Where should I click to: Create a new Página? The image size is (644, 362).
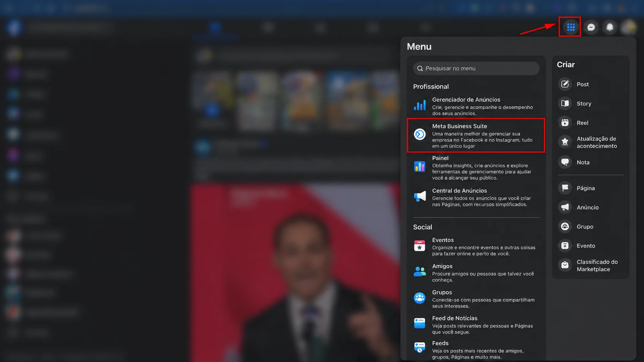pos(585,188)
